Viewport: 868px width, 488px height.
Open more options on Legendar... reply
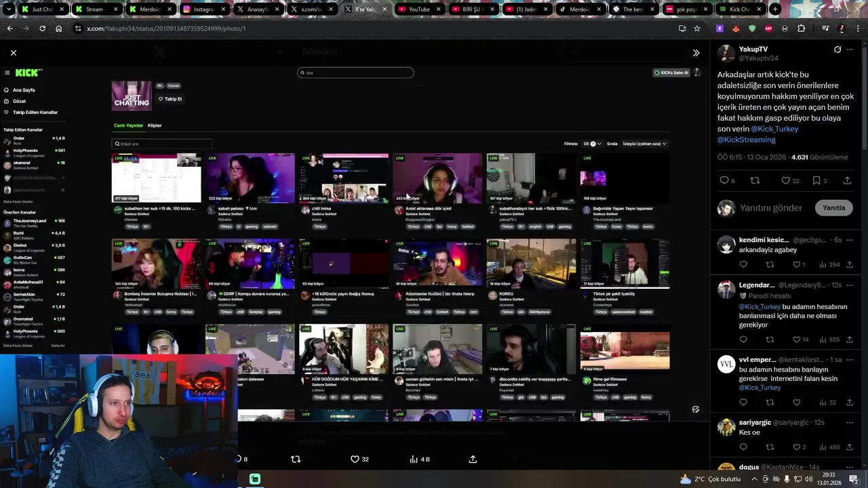850,285
